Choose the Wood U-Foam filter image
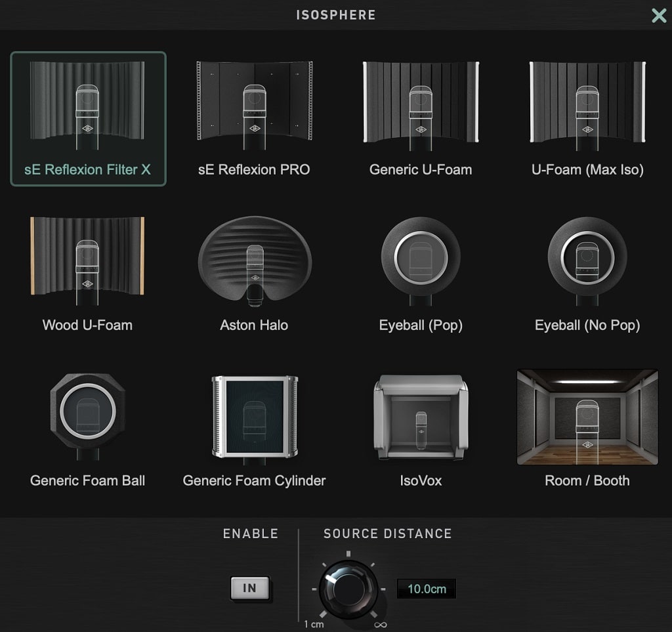This screenshot has width=672, height=632. point(87,261)
